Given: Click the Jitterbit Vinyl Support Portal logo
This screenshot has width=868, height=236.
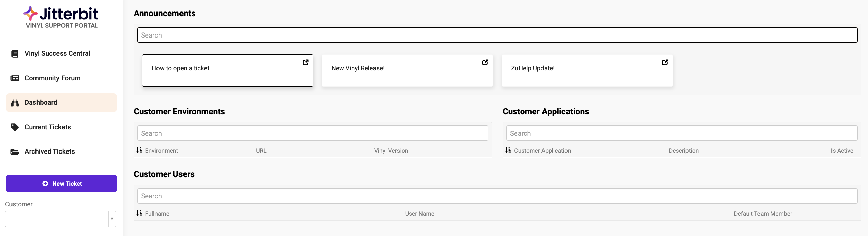Looking at the screenshot, I should coord(61,18).
